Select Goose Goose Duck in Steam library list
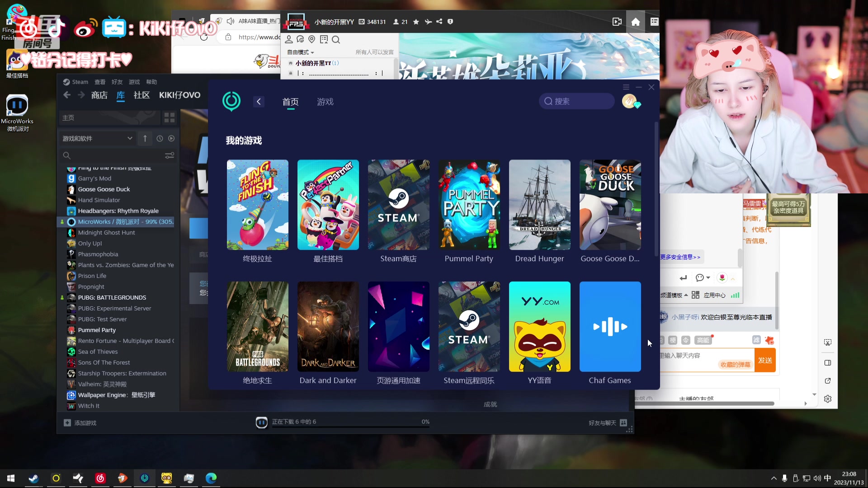The image size is (868, 488). pyautogui.click(x=104, y=189)
